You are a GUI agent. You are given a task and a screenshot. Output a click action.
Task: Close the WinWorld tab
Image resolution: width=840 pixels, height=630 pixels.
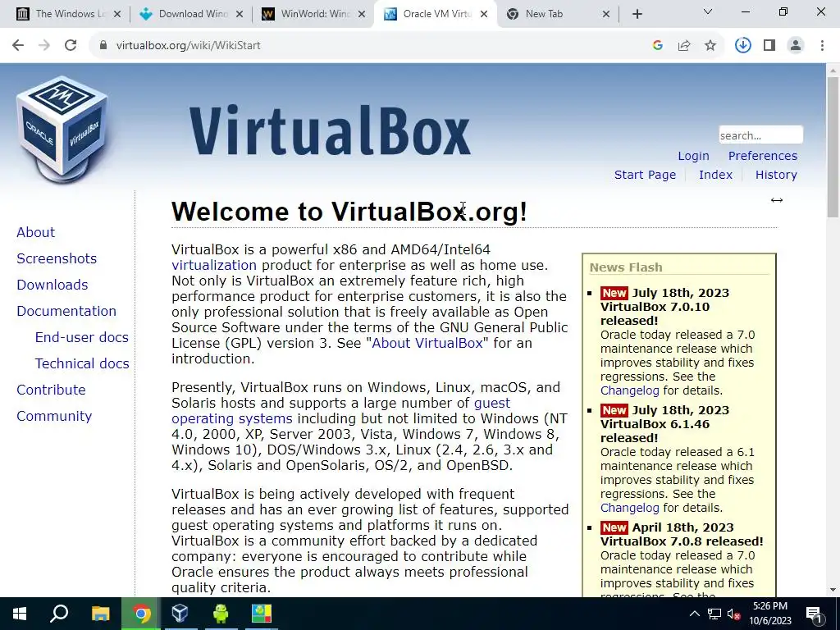coord(362,14)
